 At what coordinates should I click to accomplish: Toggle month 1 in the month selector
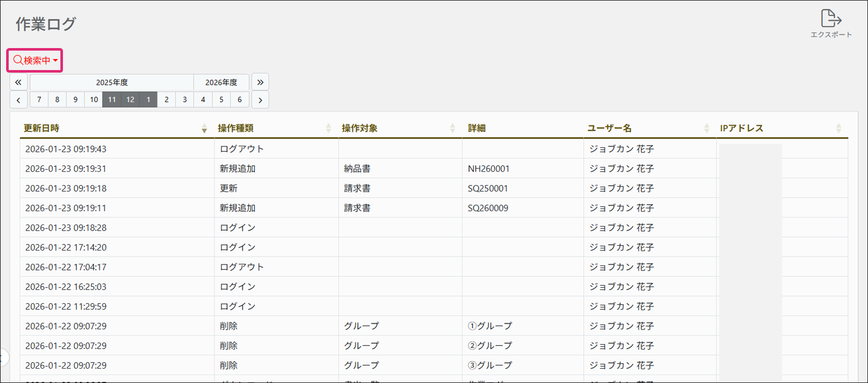click(x=148, y=100)
